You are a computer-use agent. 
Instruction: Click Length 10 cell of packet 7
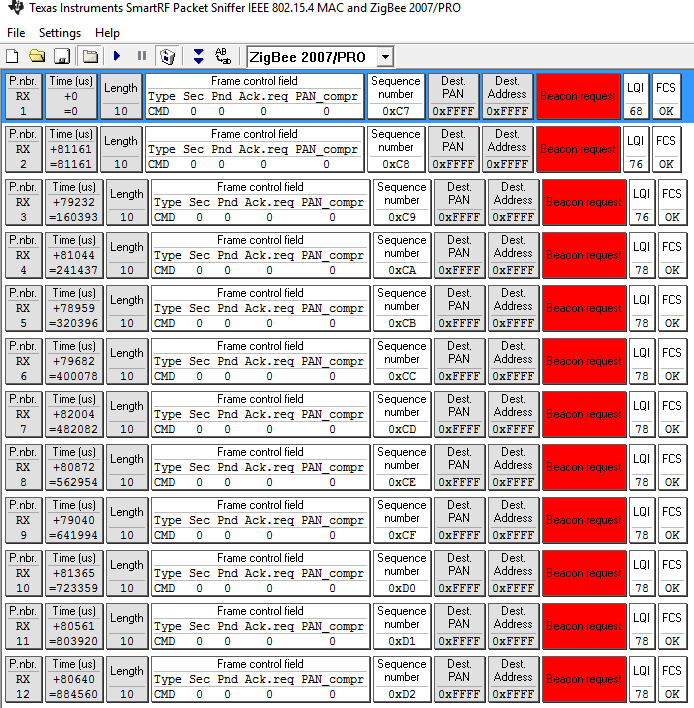pos(127,414)
